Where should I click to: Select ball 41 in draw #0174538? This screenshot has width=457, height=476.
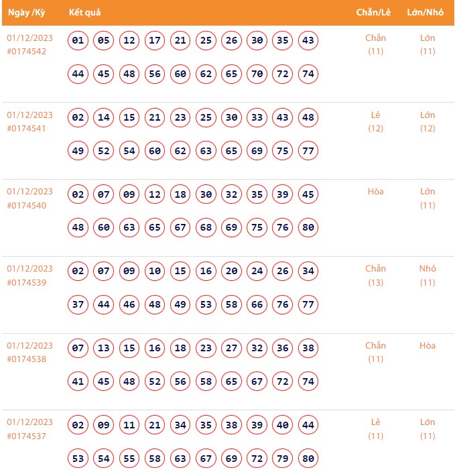tap(78, 381)
